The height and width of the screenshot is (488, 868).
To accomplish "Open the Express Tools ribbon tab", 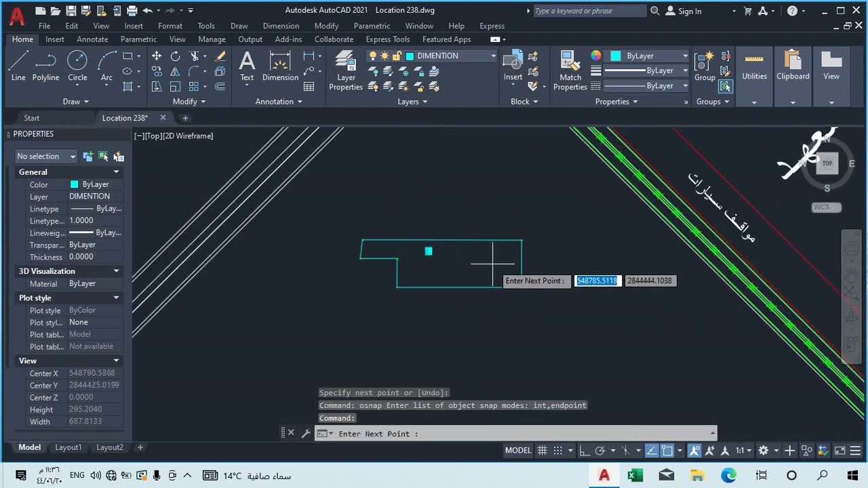I will [388, 39].
